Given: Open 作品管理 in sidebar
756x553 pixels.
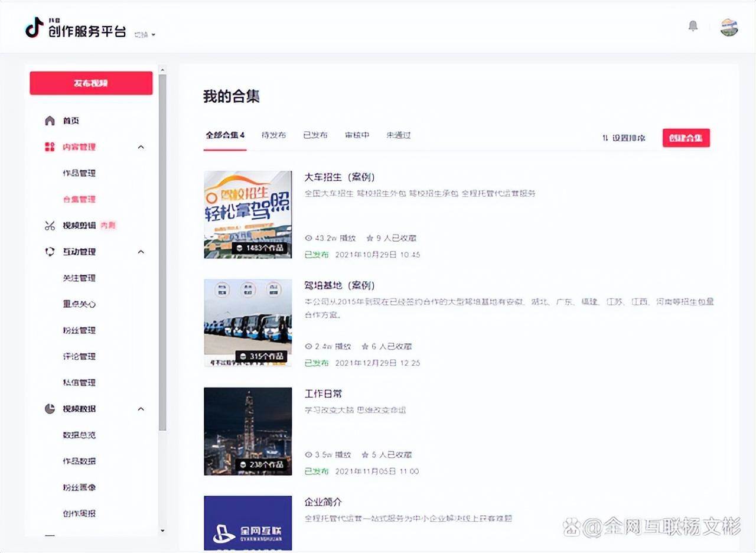Looking at the screenshot, I should pos(79,173).
